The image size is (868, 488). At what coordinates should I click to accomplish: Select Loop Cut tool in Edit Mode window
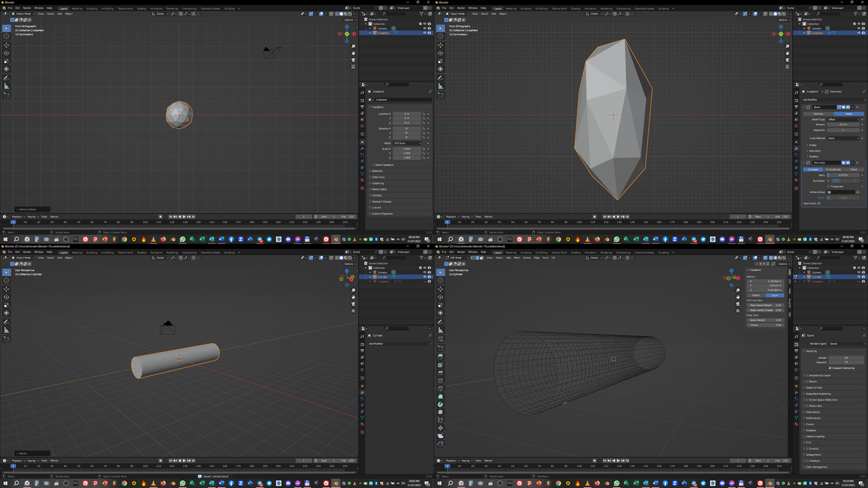click(x=440, y=381)
